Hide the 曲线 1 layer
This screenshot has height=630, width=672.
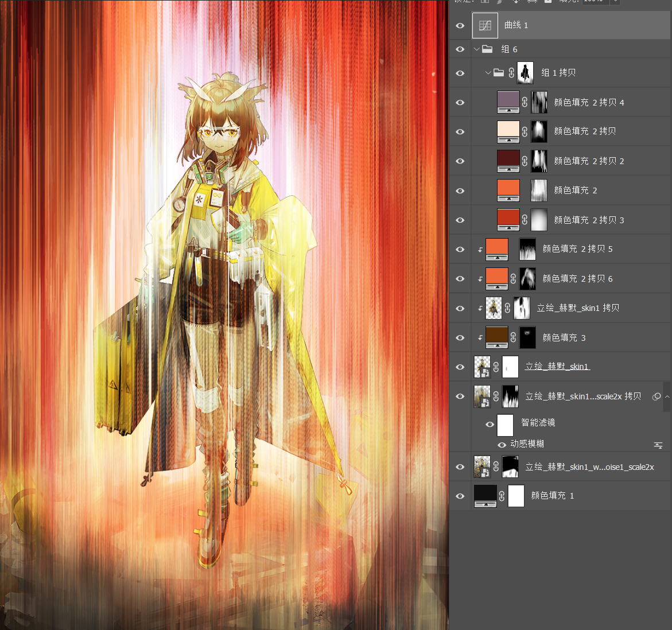coord(460,26)
